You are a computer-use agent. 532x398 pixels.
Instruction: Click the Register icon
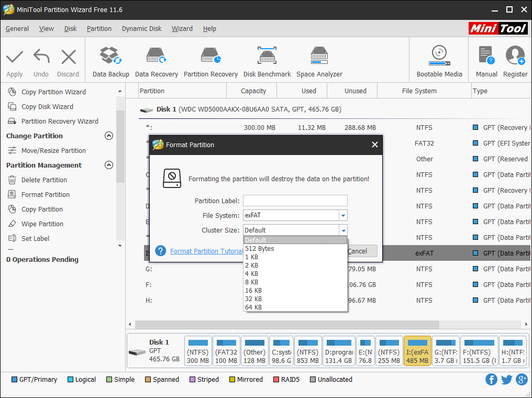(515, 59)
